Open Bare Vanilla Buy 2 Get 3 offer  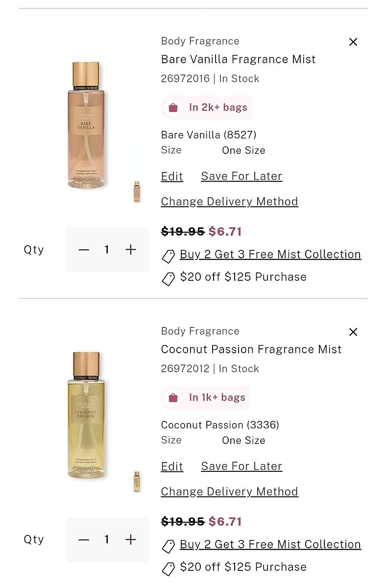pos(270,255)
